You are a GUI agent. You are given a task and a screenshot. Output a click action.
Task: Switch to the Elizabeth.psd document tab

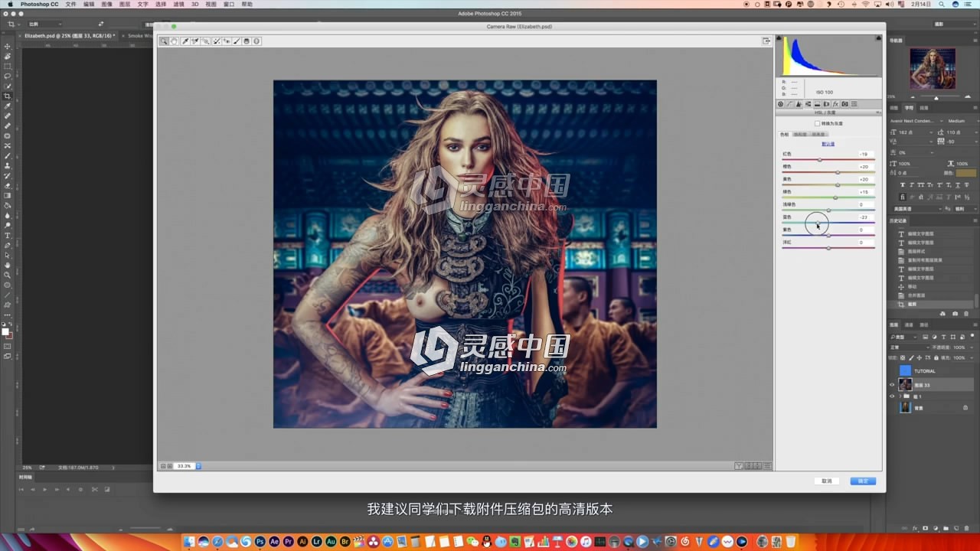point(69,35)
